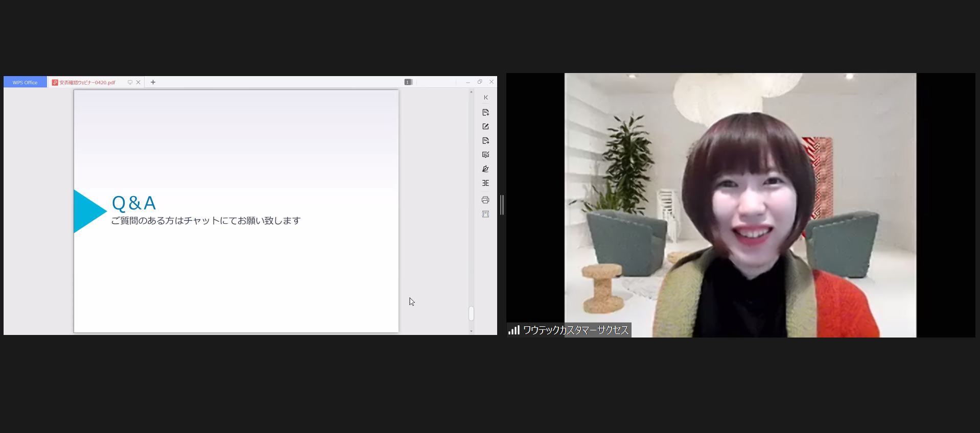
Task: Click the create PDF document-plus icon
Action: 485,112
